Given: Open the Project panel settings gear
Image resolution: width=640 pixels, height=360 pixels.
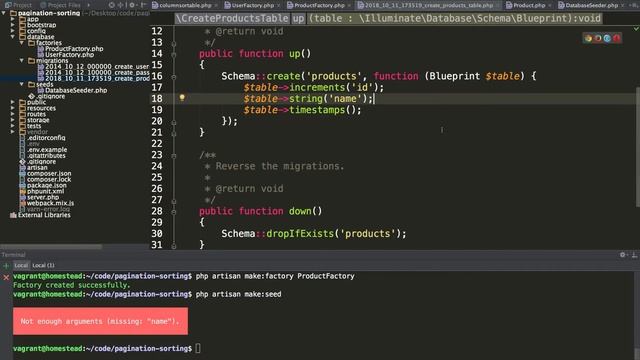Looking at the screenshot, I should [132, 5].
